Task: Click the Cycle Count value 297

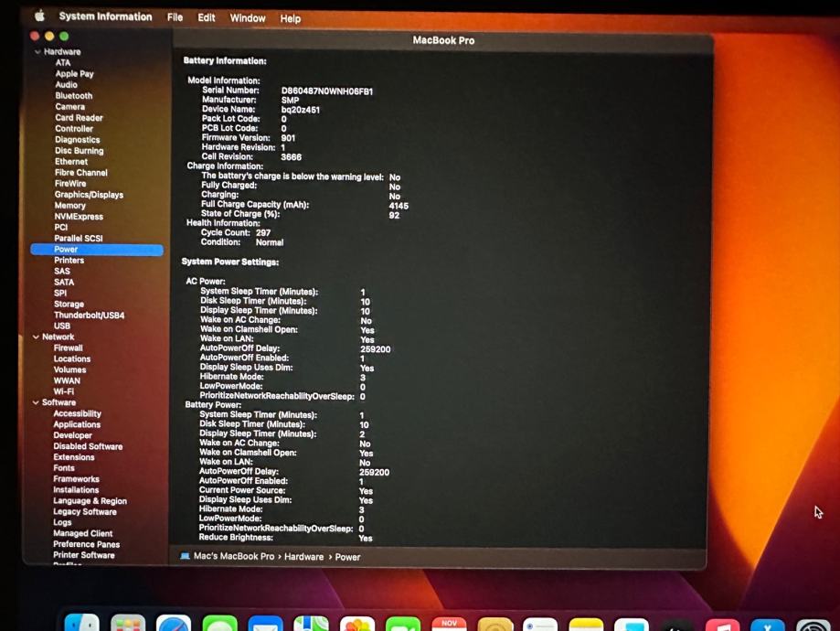Action: tap(263, 232)
